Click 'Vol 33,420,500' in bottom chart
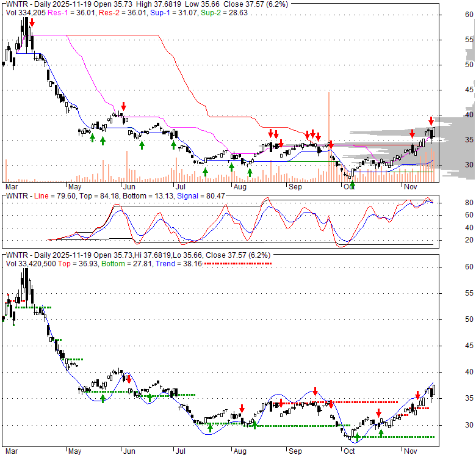476x455 pixels. [31, 264]
